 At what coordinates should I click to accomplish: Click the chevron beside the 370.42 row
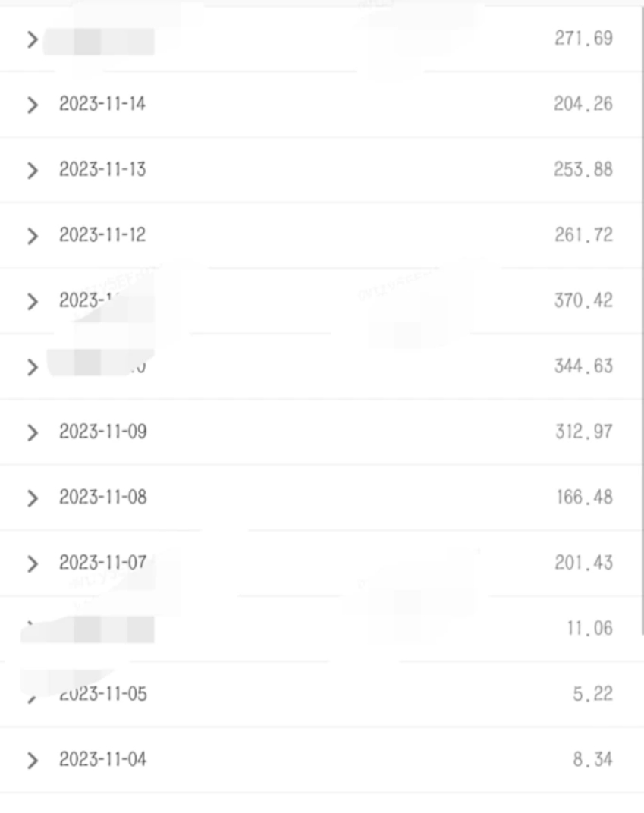[32, 302]
